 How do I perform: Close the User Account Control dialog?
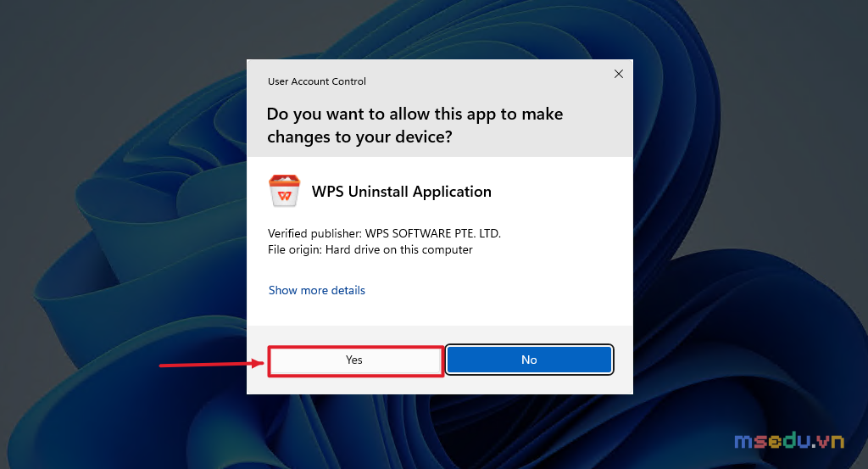click(x=618, y=74)
